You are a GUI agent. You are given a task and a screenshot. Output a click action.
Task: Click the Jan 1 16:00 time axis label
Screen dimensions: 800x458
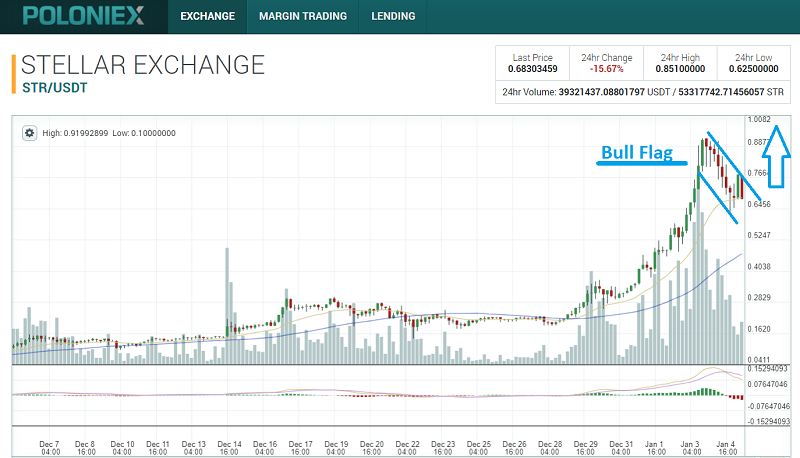[x=656, y=448]
